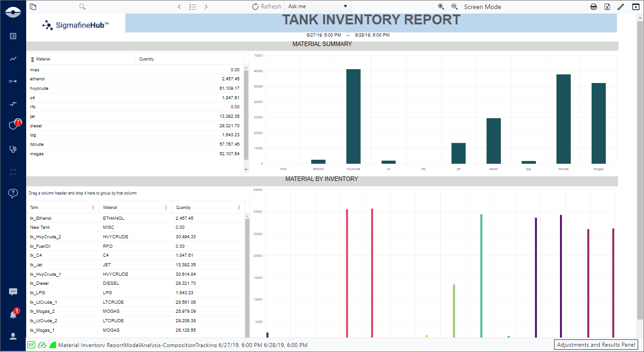This screenshot has height=352, width=644.
Task: Go to the next report page arrow
Action: (206, 7)
